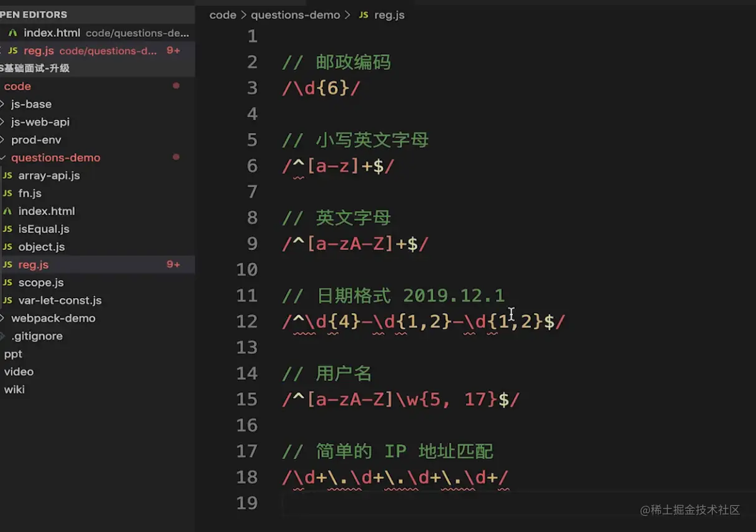The image size is (756, 532).
Task: Click the comment // 英文字母
Action: tap(336, 218)
